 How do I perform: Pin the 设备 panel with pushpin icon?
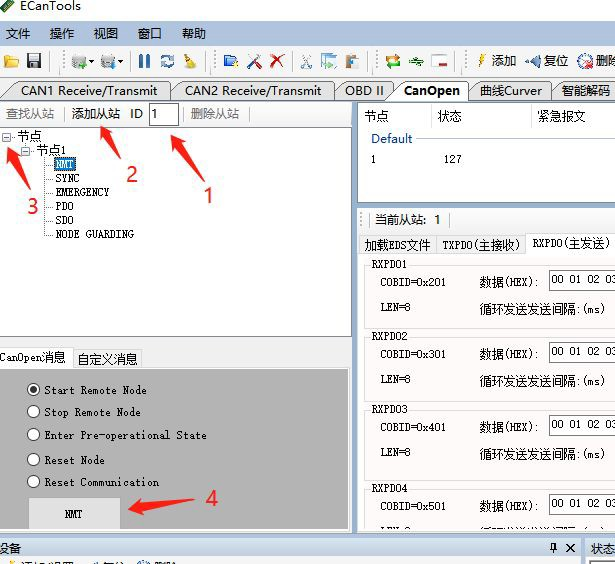(x=553, y=549)
